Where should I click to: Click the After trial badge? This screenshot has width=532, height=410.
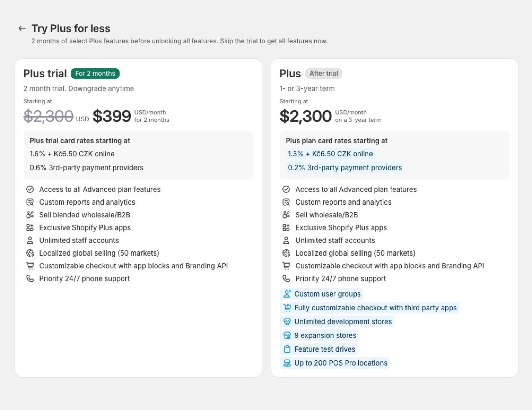coord(323,73)
